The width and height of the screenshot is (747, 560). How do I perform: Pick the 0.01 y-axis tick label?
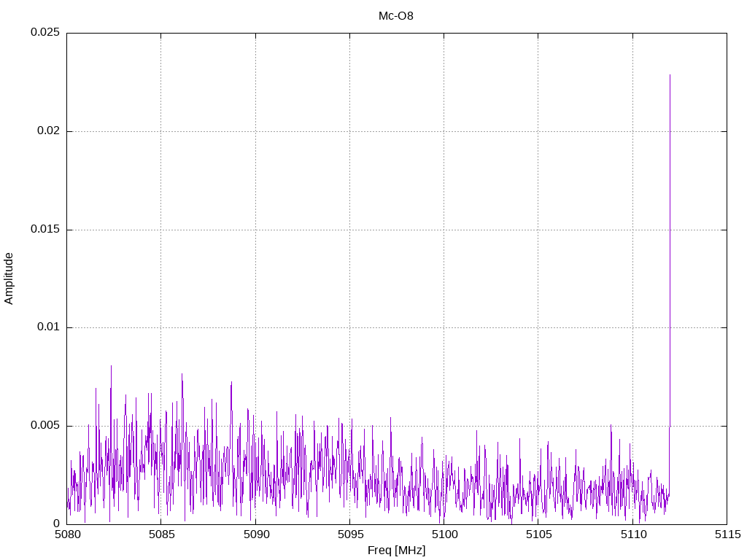pos(47,327)
